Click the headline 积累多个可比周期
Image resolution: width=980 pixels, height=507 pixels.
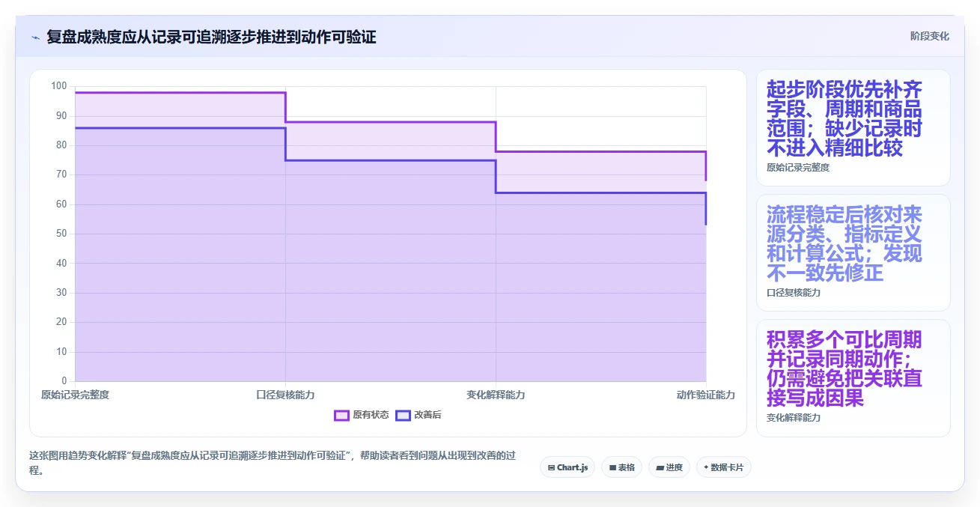[x=844, y=368]
